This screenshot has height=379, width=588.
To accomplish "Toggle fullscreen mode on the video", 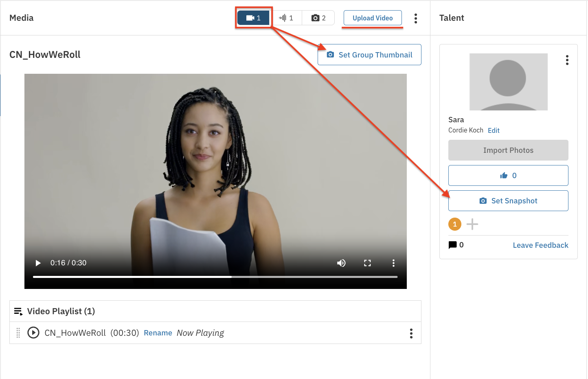I will coord(367,263).
